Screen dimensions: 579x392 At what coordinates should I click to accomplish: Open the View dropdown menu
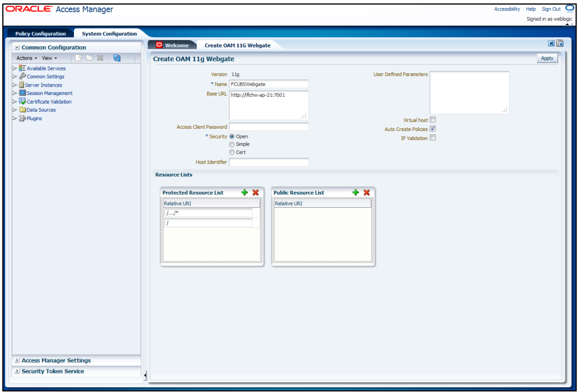(49, 58)
